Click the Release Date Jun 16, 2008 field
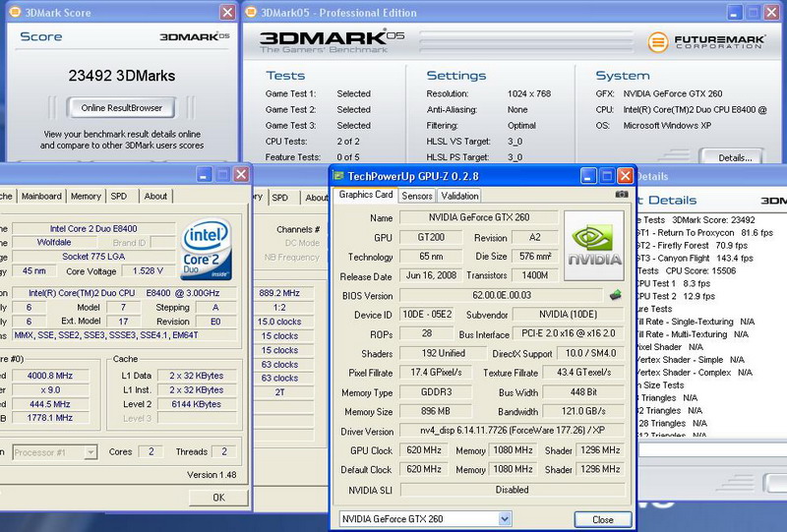 pyautogui.click(x=431, y=275)
